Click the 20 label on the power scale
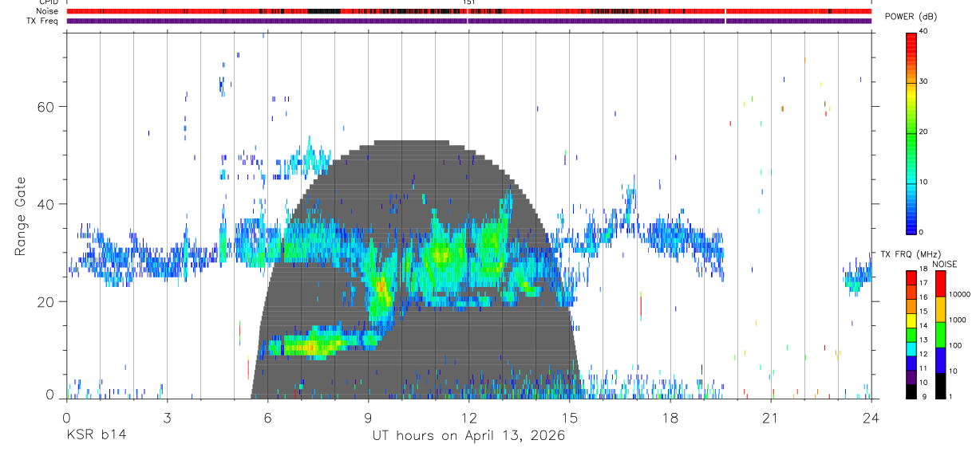 923,132
